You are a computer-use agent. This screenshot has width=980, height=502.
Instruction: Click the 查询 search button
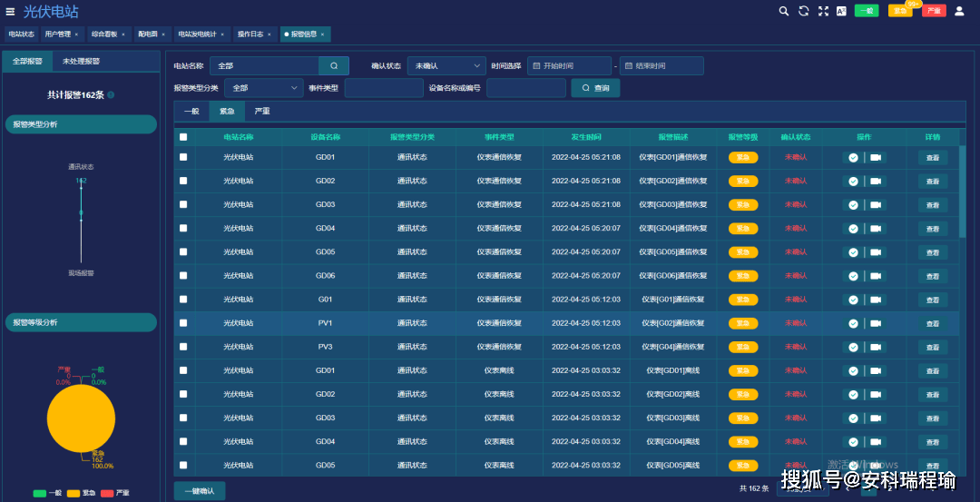pyautogui.click(x=595, y=88)
